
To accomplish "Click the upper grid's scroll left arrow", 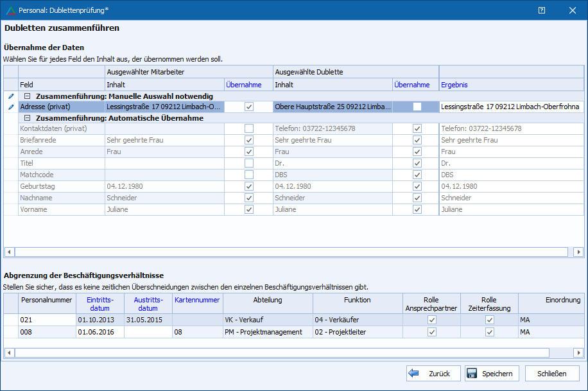I will 9,252.
